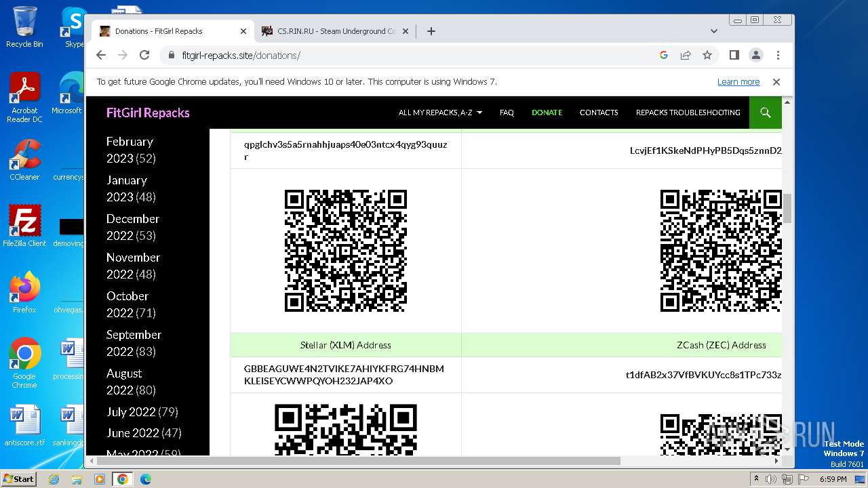Click the Stellar (XLM) Address header
Screen dimensions: 868x488
tap(346, 345)
